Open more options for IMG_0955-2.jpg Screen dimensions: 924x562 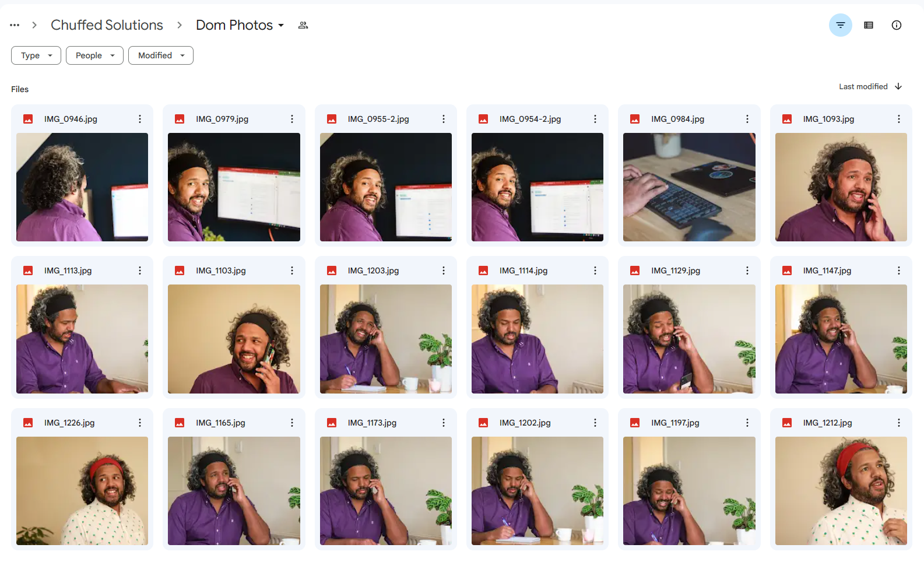click(444, 119)
